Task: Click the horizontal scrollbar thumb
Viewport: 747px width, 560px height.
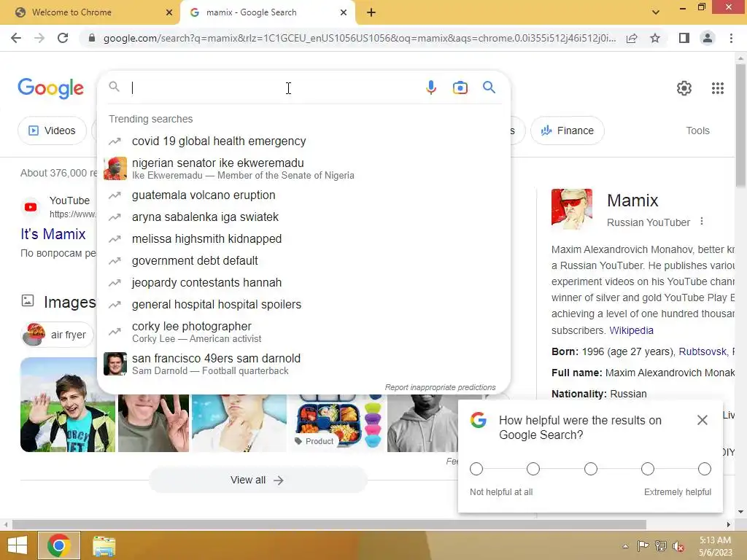Action: (329, 524)
